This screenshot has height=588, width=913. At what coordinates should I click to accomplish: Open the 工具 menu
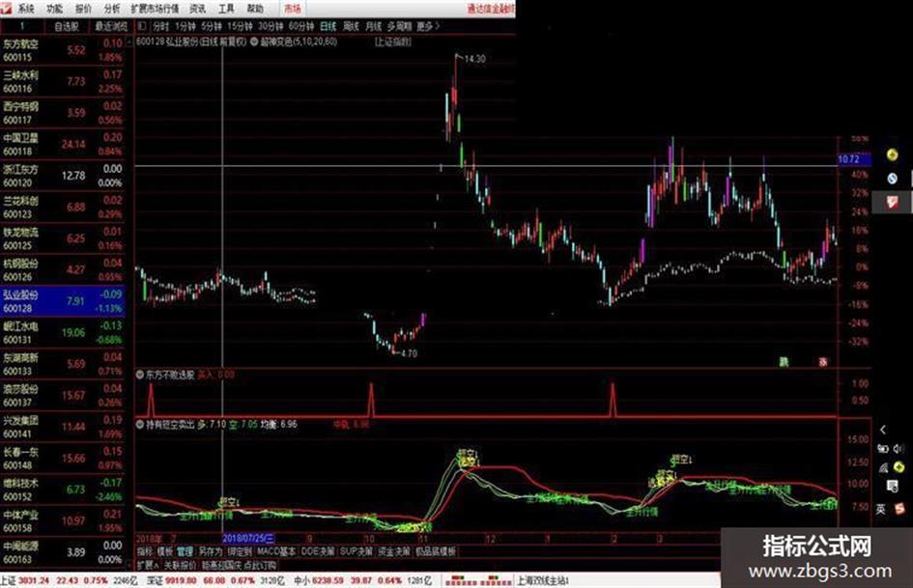point(226,9)
